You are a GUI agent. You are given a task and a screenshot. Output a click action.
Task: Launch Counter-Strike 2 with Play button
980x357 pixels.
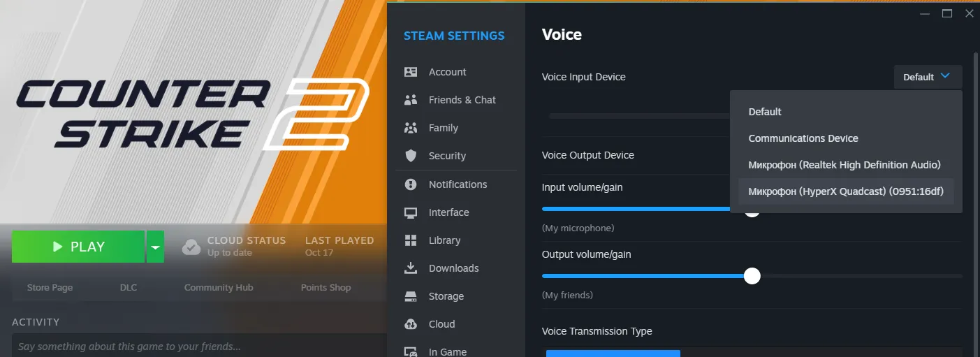(x=78, y=247)
